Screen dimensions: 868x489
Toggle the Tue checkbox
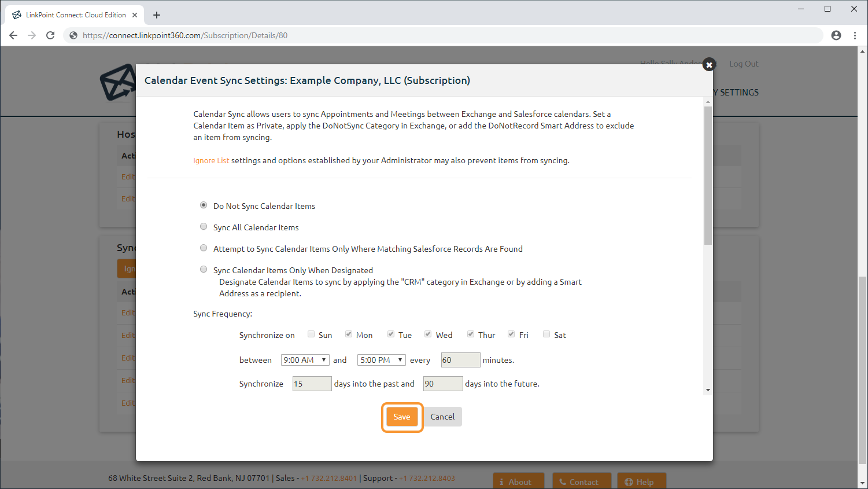coord(391,334)
